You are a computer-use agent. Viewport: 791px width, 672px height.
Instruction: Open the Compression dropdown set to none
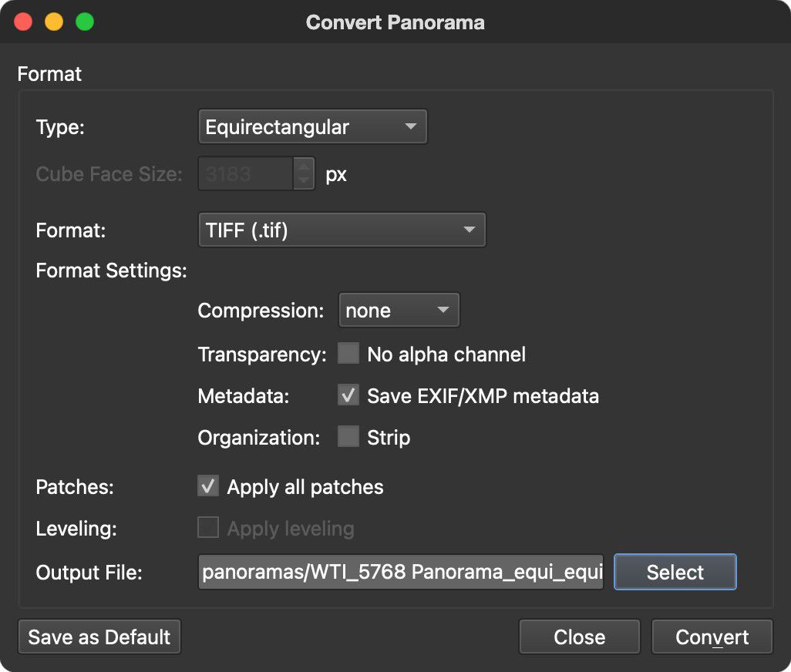coord(399,310)
